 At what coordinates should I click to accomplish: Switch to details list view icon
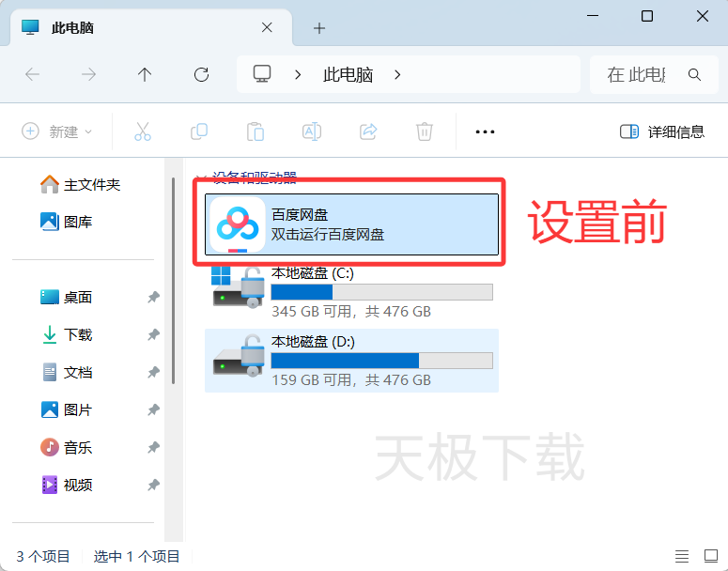(x=682, y=556)
